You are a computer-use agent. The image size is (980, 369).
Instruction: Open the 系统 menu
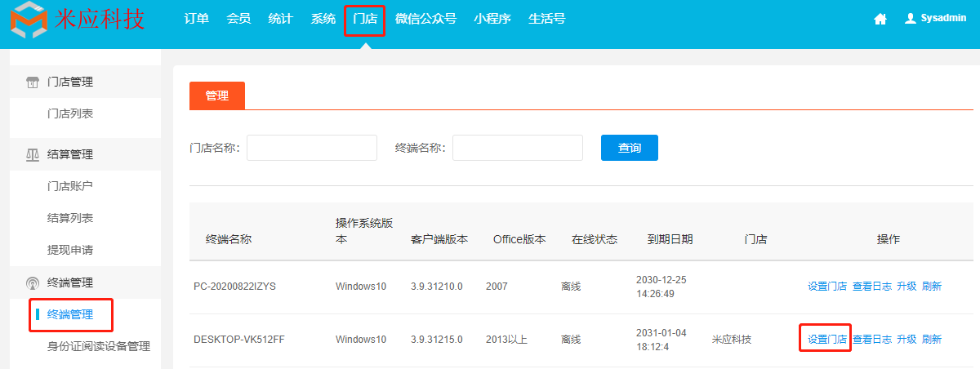click(323, 19)
